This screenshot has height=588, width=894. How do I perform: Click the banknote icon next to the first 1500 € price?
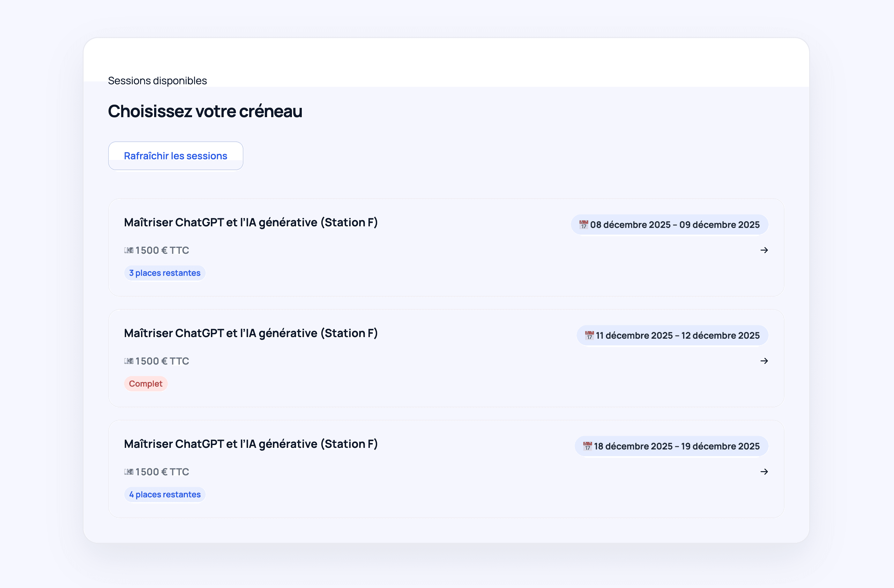(129, 250)
